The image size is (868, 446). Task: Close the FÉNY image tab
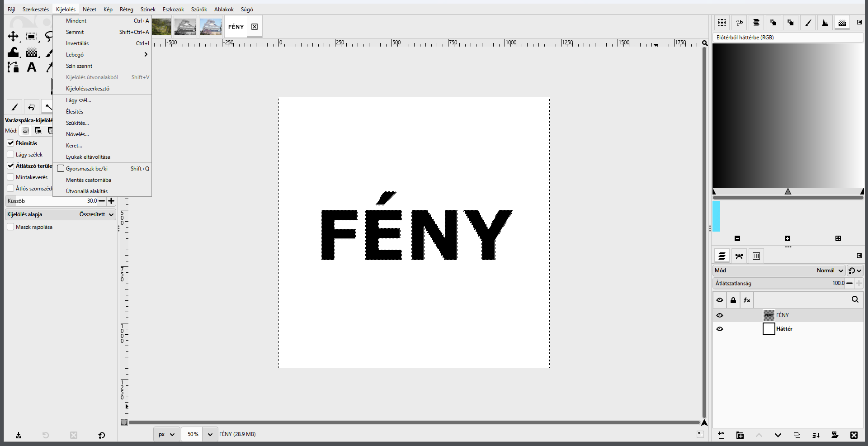(x=255, y=27)
